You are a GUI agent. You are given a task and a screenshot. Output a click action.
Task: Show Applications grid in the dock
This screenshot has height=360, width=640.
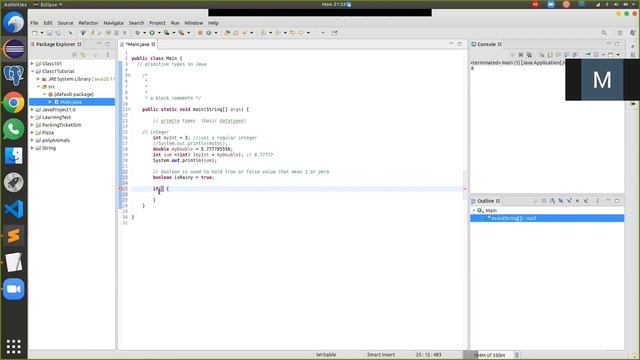tap(13, 347)
